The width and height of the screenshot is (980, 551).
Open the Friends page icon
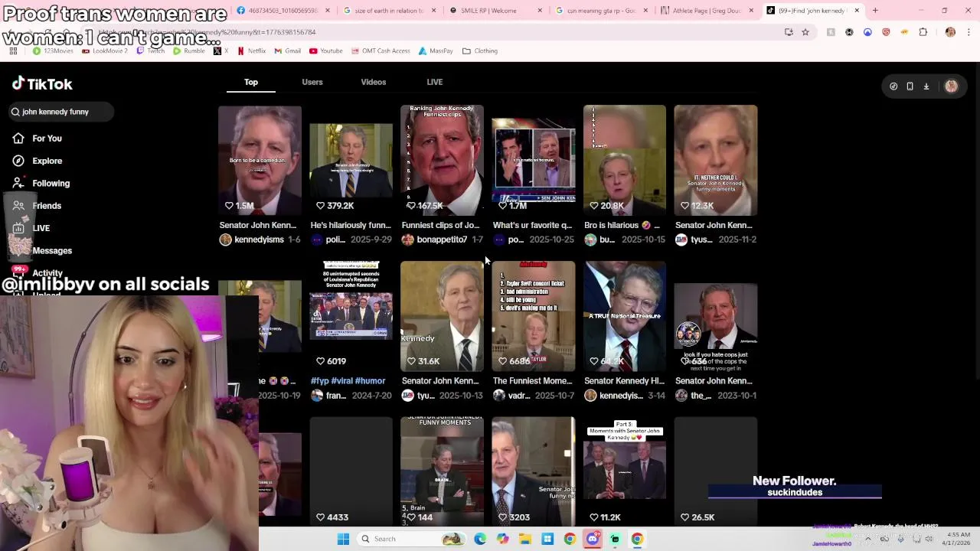click(18, 206)
